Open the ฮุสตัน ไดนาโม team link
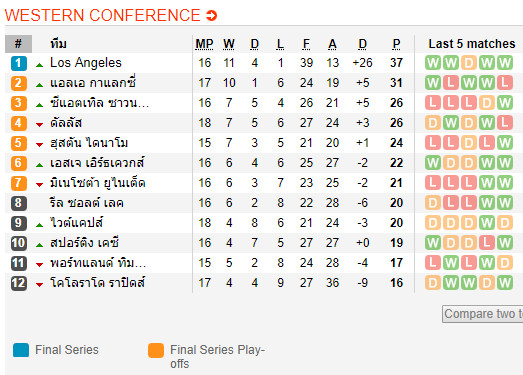523x375 pixels. pyautogui.click(x=89, y=143)
